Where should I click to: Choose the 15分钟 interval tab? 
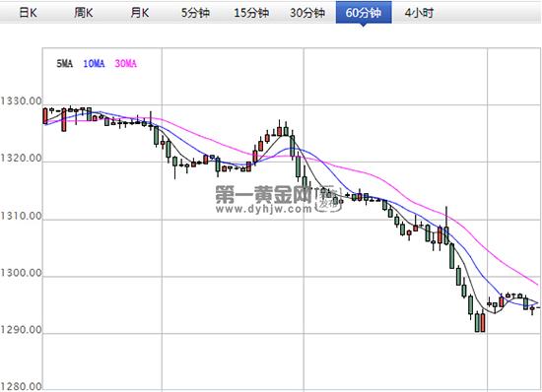[251, 13]
